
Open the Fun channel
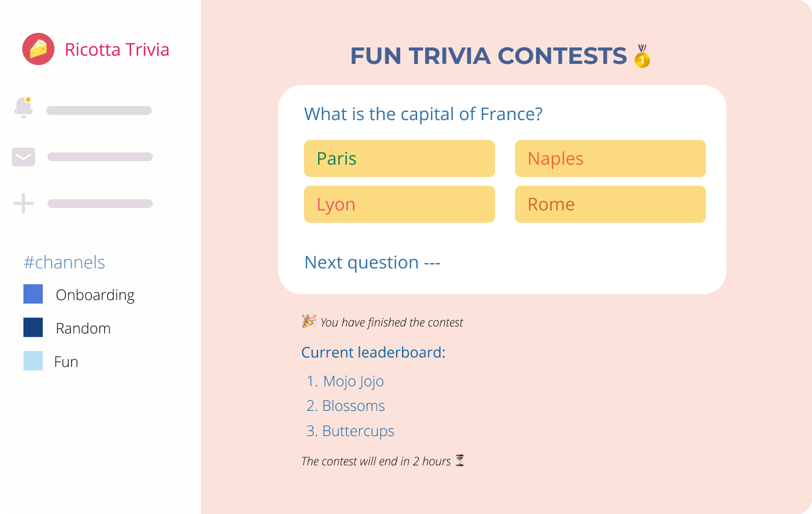pyautogui.click(x=66, y=362)
